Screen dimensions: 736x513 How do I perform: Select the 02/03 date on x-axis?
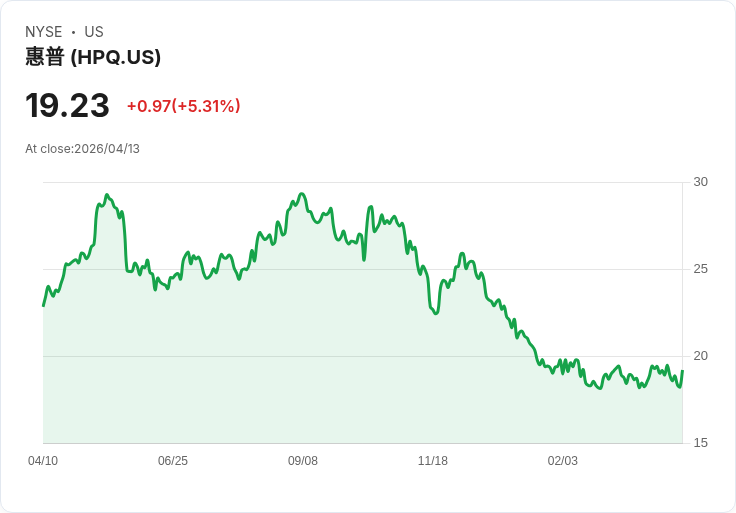[563, 461]
